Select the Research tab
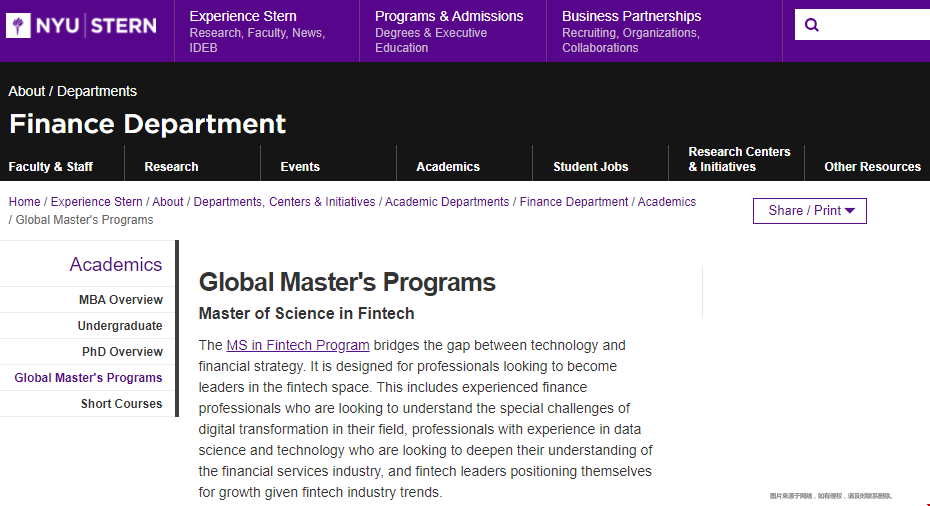This screenshot has height=506, width=930. 171,167
